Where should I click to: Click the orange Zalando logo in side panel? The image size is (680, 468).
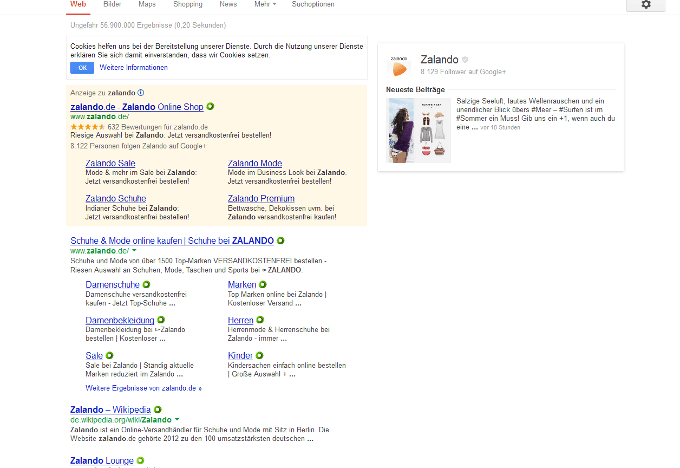point(399,67)
